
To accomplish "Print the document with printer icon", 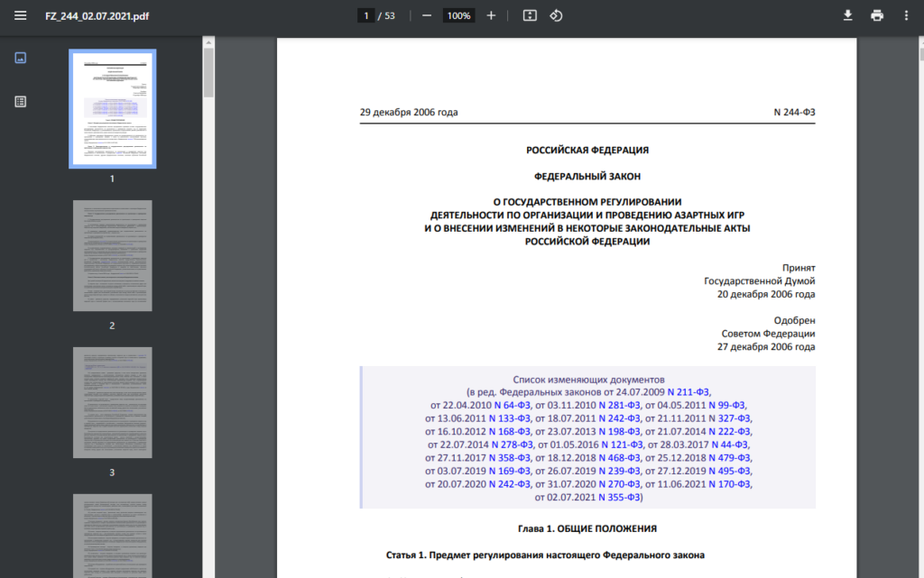I will (x=877, y=16).
